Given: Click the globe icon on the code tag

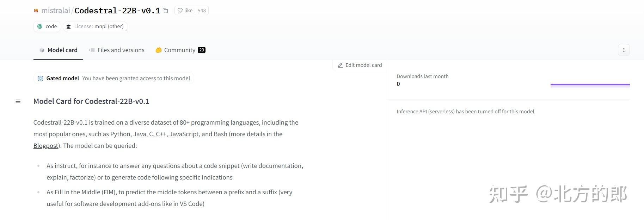Looking at the screenshot, I should (40, 26).
